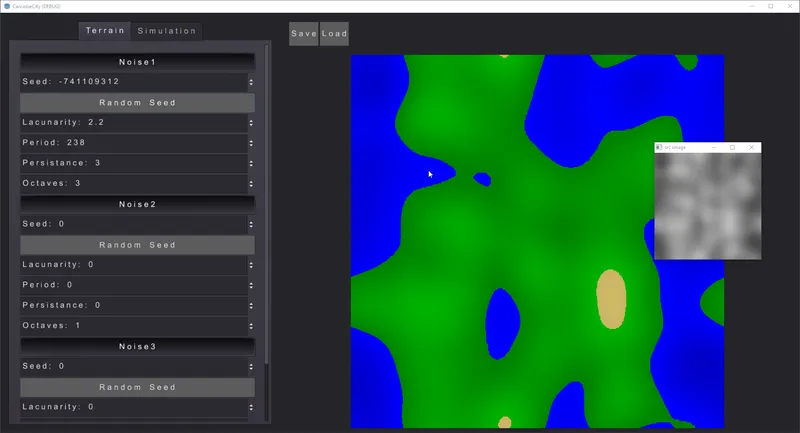Viewport: 800px width, 433px height.
Task: Minimize the src image window
Action: 714,147
